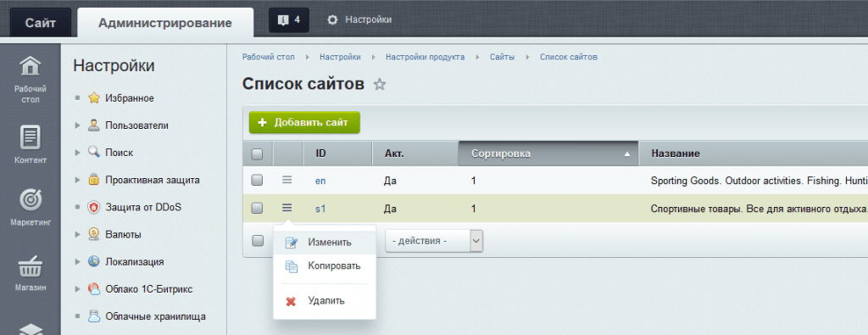Click the Поиск magnifier icon
This screenshot has width=868, height=335.
click(94, 153)
